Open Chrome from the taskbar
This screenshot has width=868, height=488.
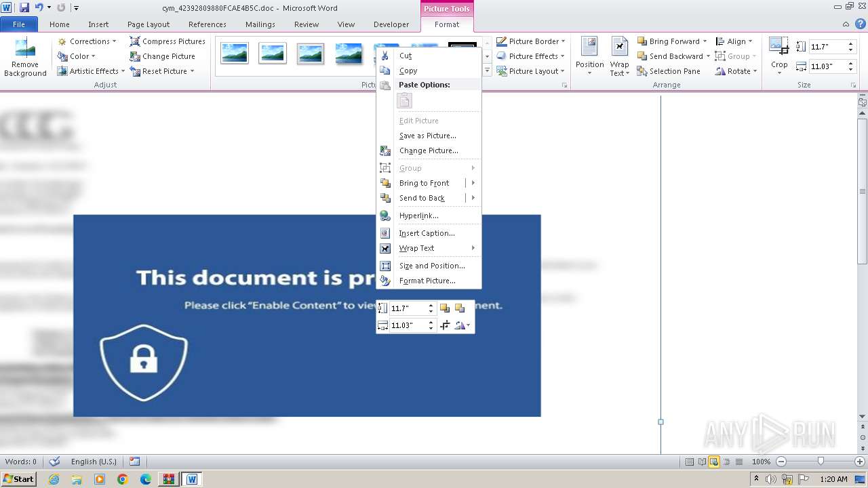(122, 479)
